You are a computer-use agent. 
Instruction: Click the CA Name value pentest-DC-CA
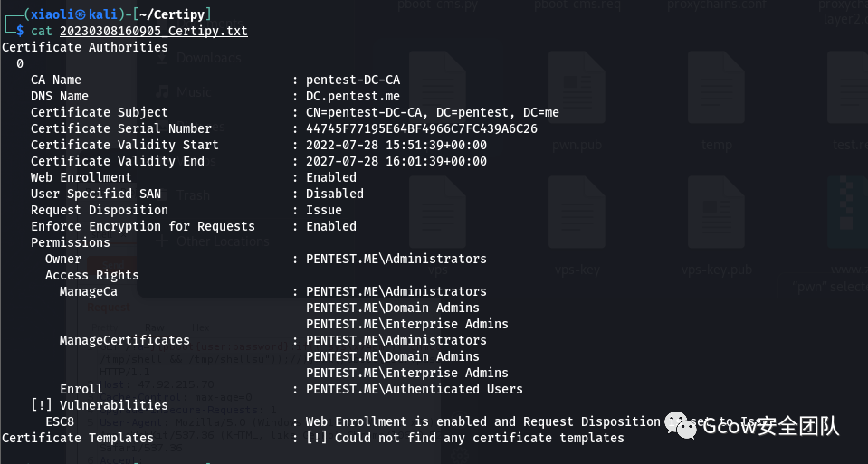click(353, 80)
